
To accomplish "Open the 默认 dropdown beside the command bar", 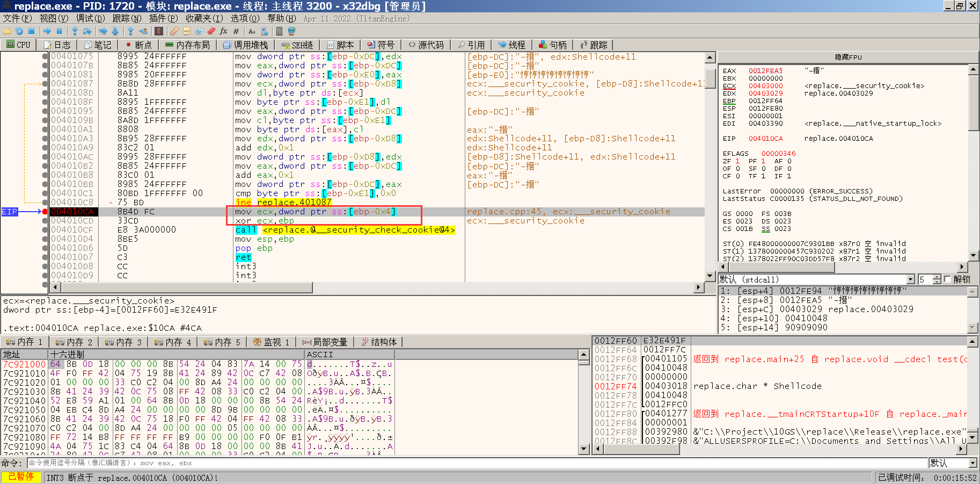I will [972, 463].
